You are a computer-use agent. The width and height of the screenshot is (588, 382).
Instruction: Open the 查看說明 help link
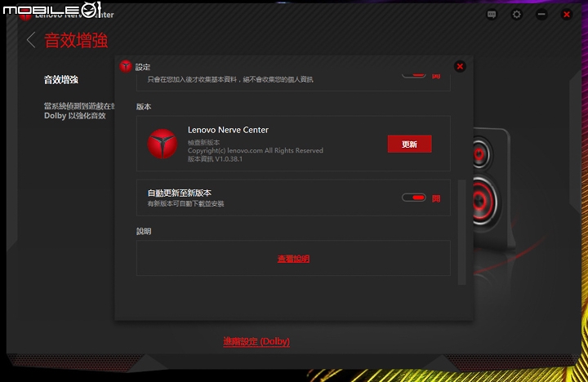pos(293,259)
